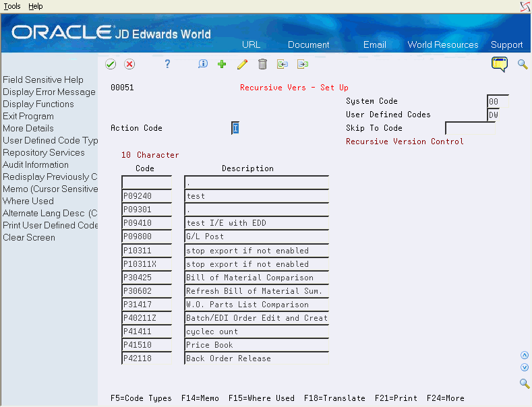Click the green checkmark OK icon
The image size is (532, 407).
pos(111,64)
